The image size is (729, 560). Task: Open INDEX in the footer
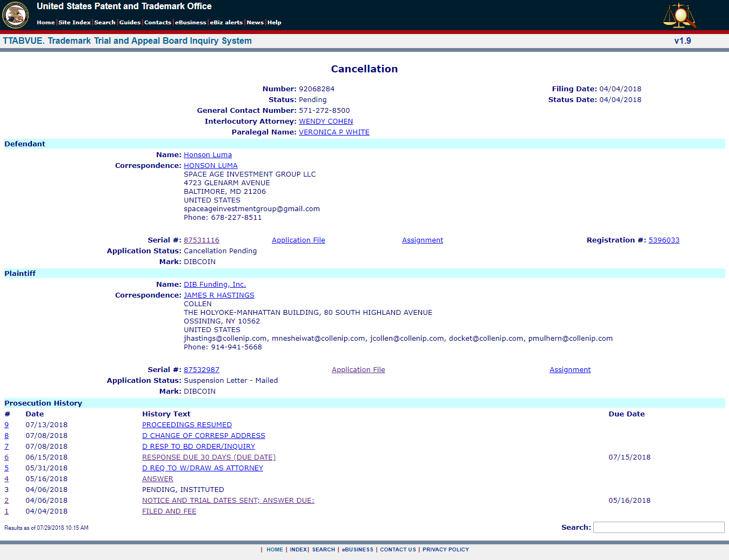pyautogui.click(x=298, y=550)
